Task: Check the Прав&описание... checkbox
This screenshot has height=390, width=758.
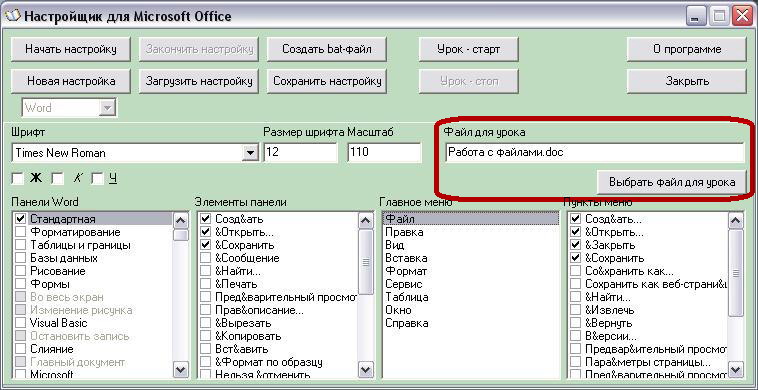Action: coord(205,310)
